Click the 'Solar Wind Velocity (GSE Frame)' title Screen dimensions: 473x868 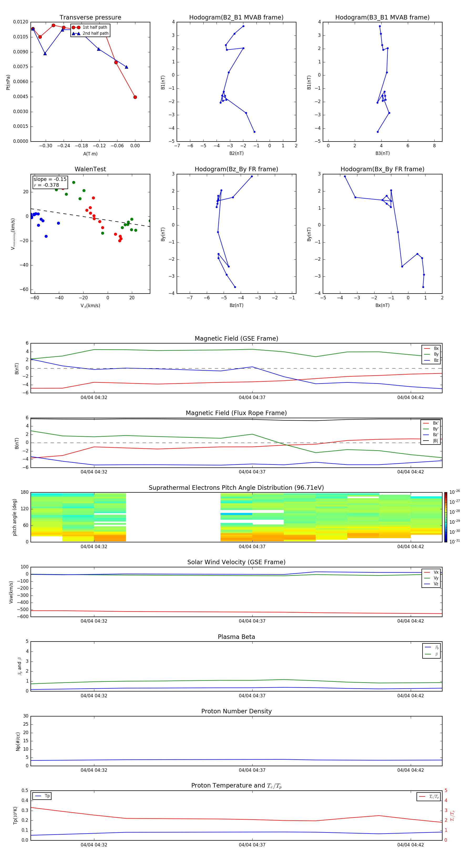tap(236, 562)
